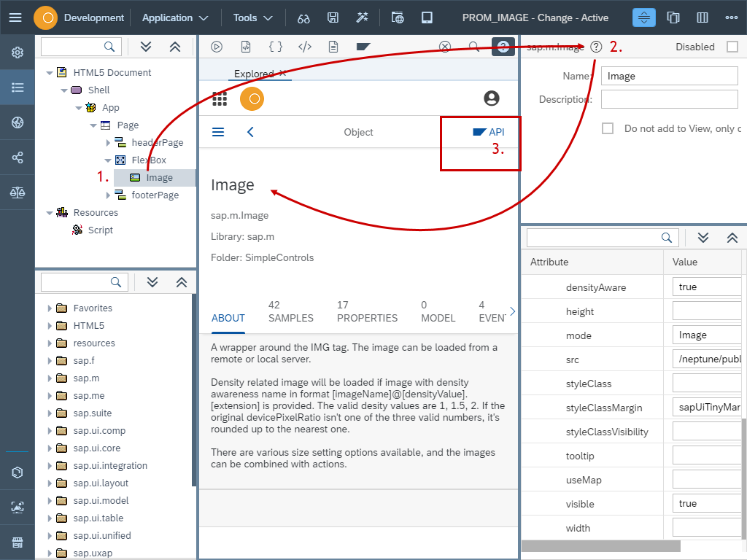Click the balance scale icon in sidebar
The image size is (747, 560).
click(18, 192)
